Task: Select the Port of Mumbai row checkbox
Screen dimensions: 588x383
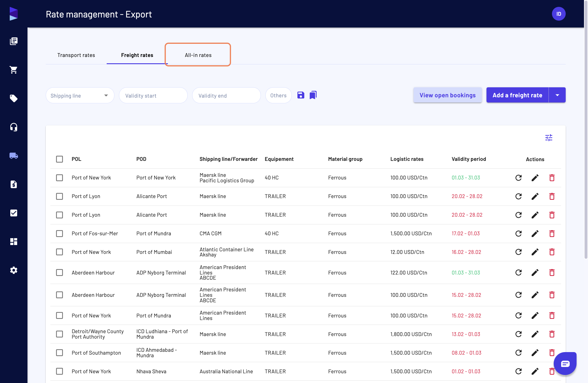Action: [59, 252]
